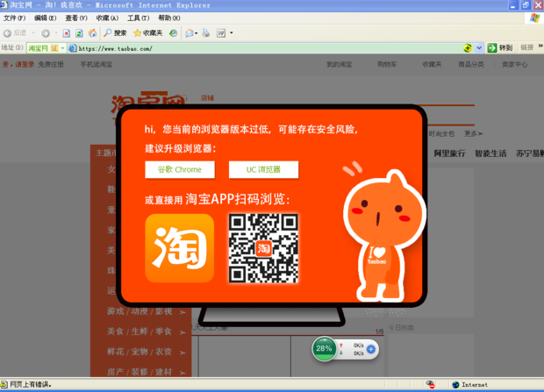Click the page icon before the URL
This screenshot has width=544, height=392.
(72, 48)
